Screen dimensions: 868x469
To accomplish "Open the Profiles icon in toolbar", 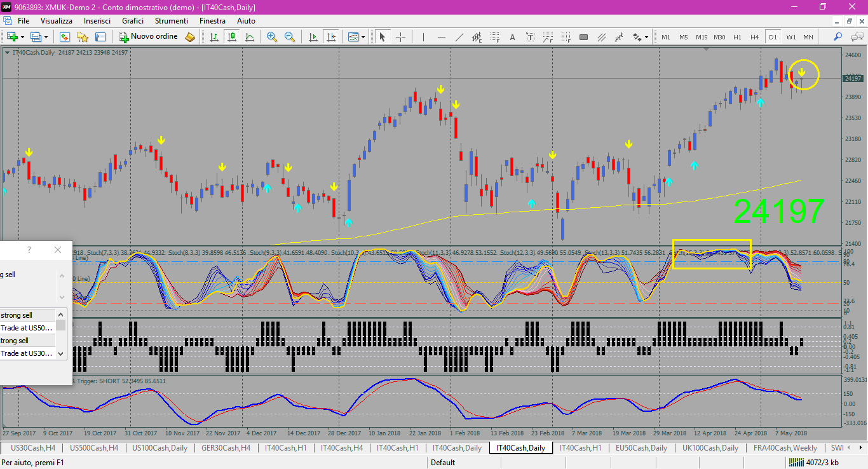I will click(36, 37).
